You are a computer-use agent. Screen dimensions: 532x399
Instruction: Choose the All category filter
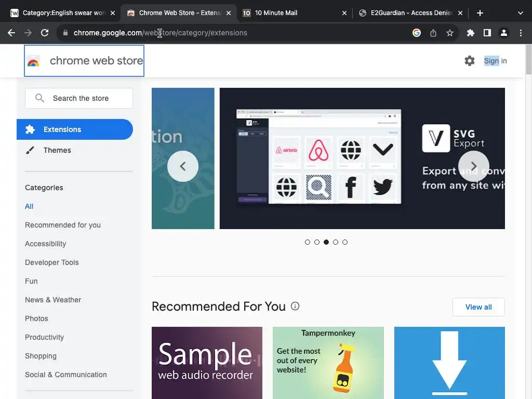point(29,206)
